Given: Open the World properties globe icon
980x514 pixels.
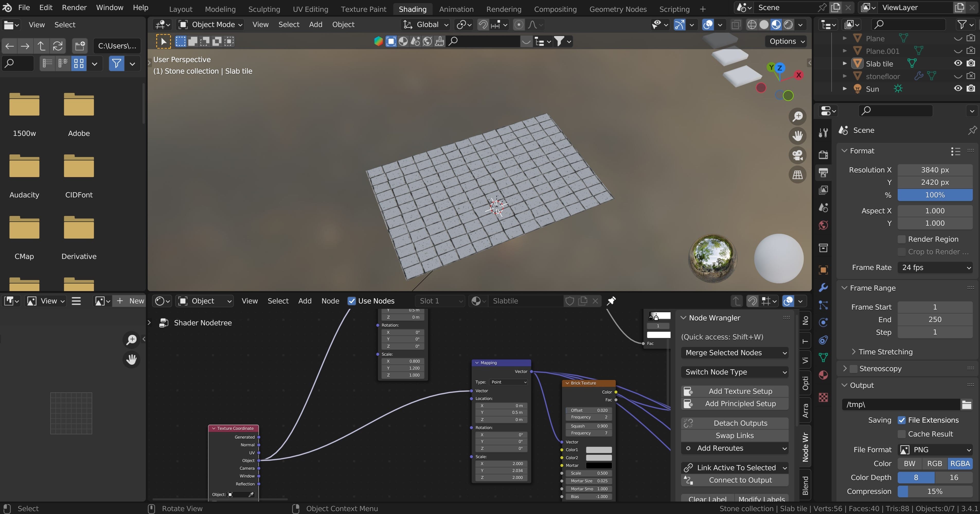Looking at the screenshot, I should [823, 225].
